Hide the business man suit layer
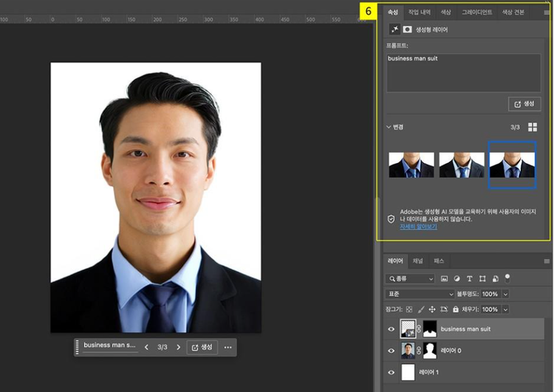Screen dimensions: 554x392 tap(391, 329)
